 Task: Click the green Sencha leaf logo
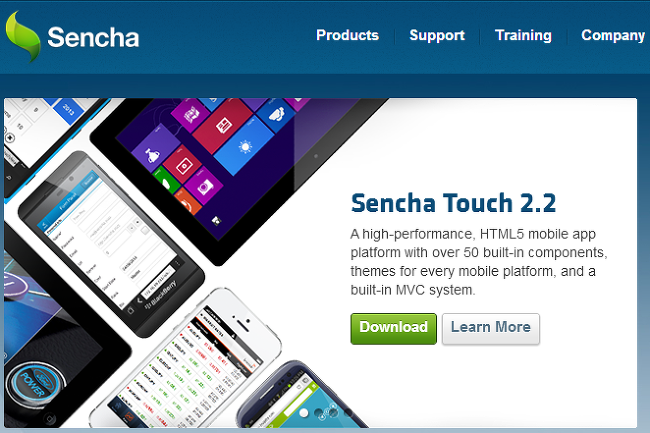23,36
